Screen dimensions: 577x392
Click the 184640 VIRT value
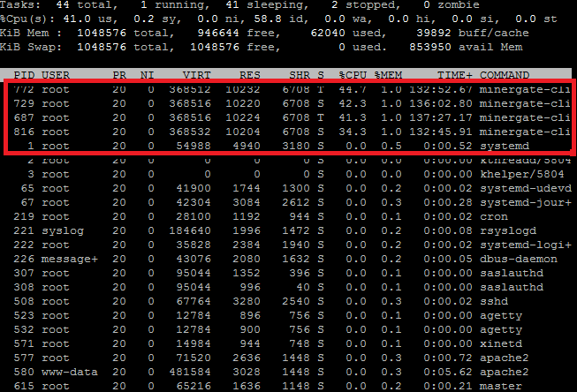190,230
